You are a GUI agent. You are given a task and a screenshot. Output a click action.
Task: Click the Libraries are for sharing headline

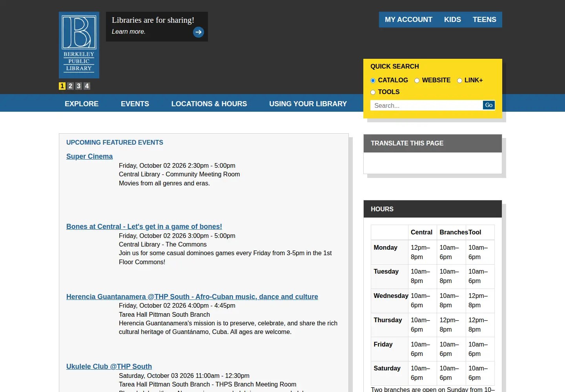pyautogui.click(x=153, y=20)
